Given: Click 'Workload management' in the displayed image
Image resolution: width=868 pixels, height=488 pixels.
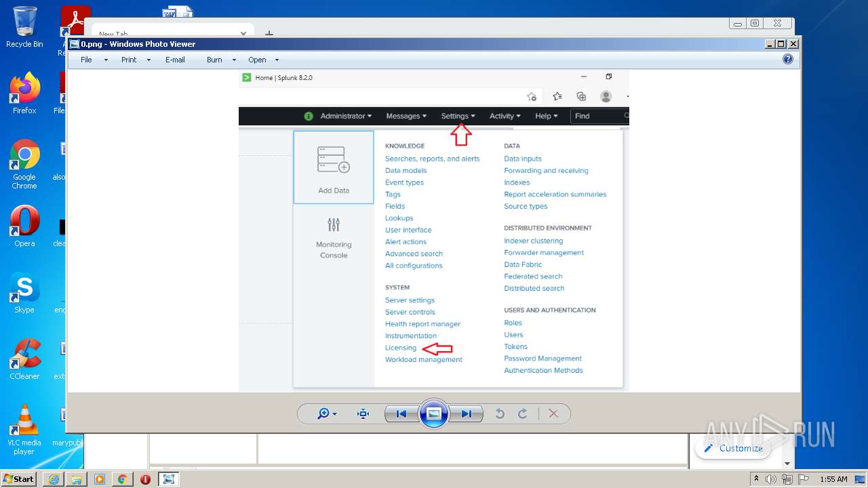Looking at the screenshot, I should (x=424, y=360).
